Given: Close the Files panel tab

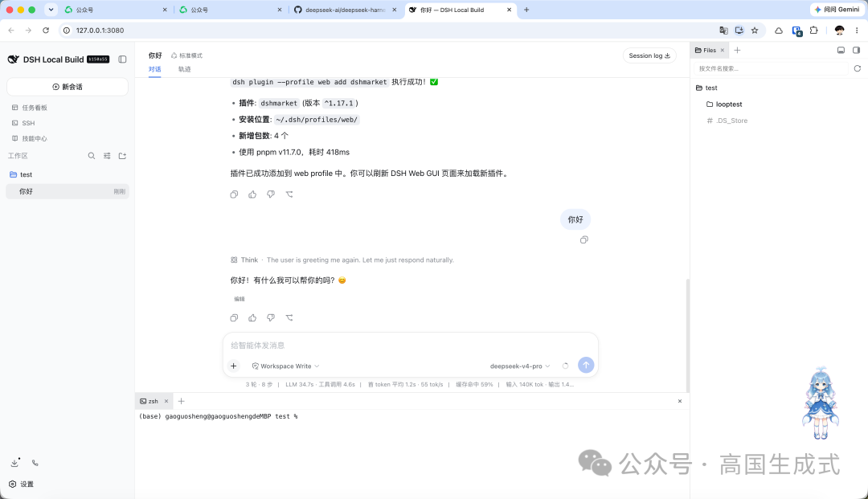Looking at the screenshot, I should 723,50.
